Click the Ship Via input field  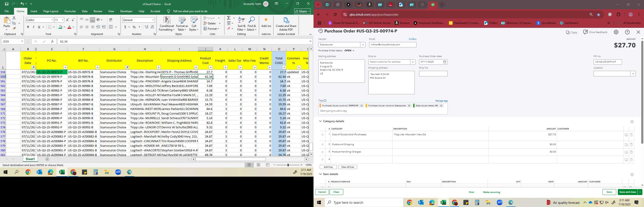click(433, 74)
